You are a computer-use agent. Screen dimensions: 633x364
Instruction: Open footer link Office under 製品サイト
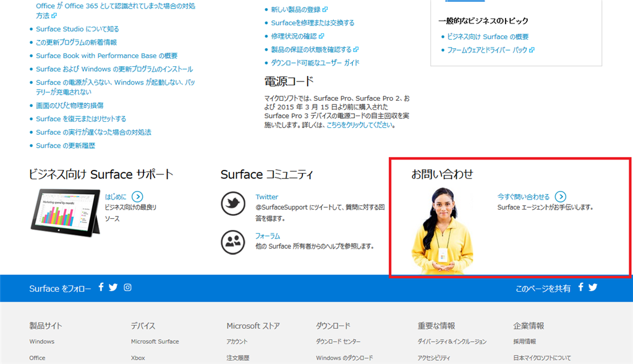coord(37,358)
